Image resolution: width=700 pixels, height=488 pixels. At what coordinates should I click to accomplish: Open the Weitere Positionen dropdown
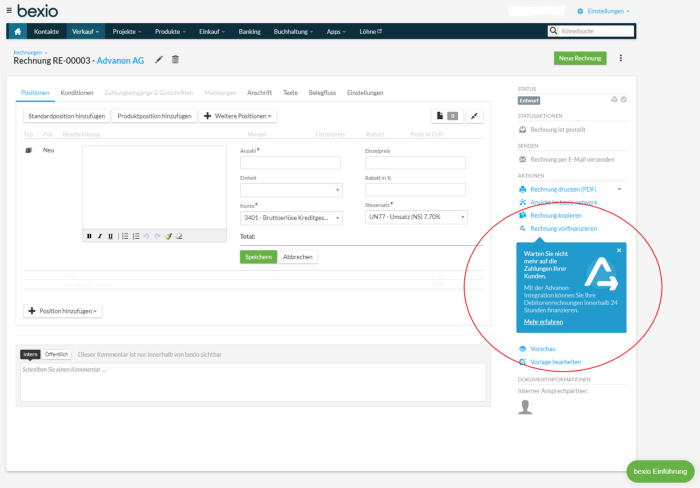coord(238,116)
